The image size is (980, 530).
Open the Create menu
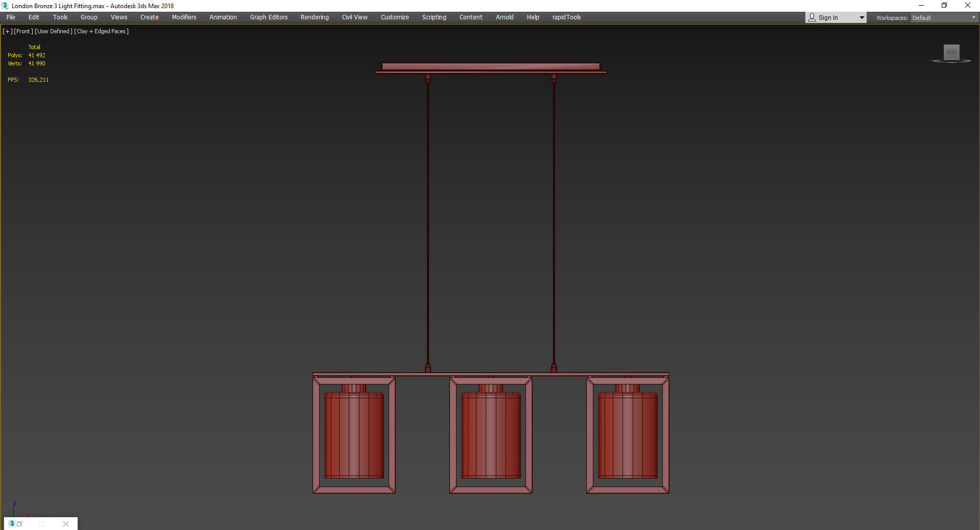[150, 17]
